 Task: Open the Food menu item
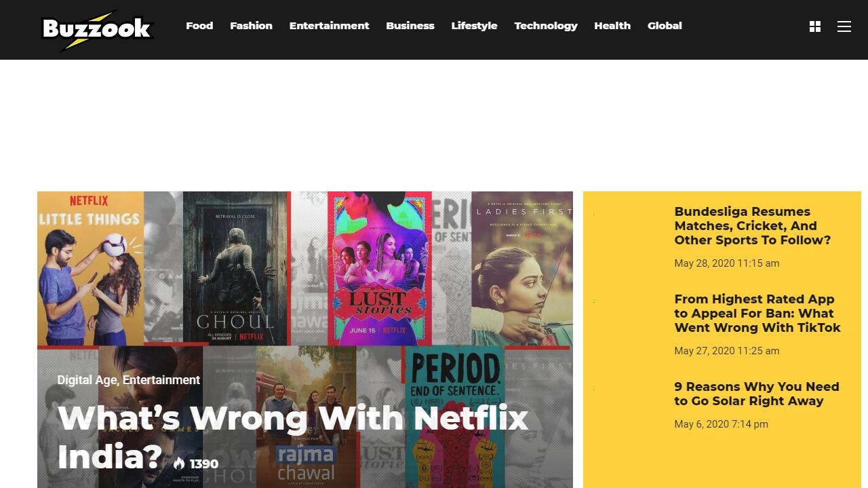tap(199, 26)
